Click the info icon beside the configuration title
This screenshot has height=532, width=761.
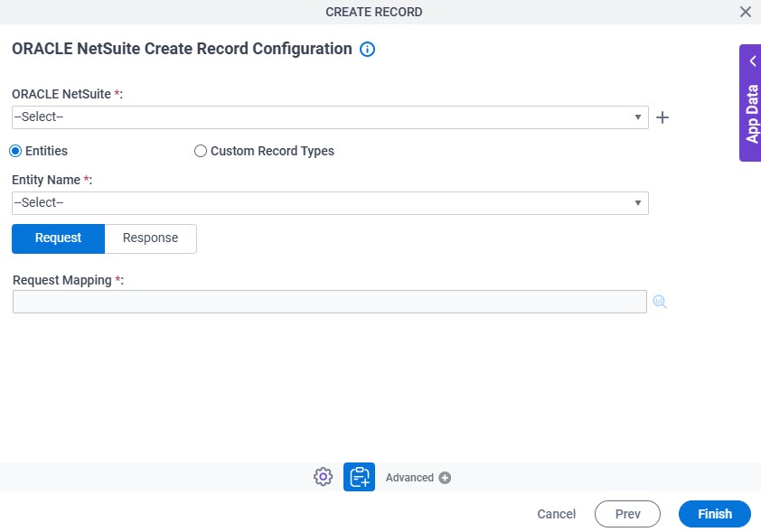click(367, 49)
